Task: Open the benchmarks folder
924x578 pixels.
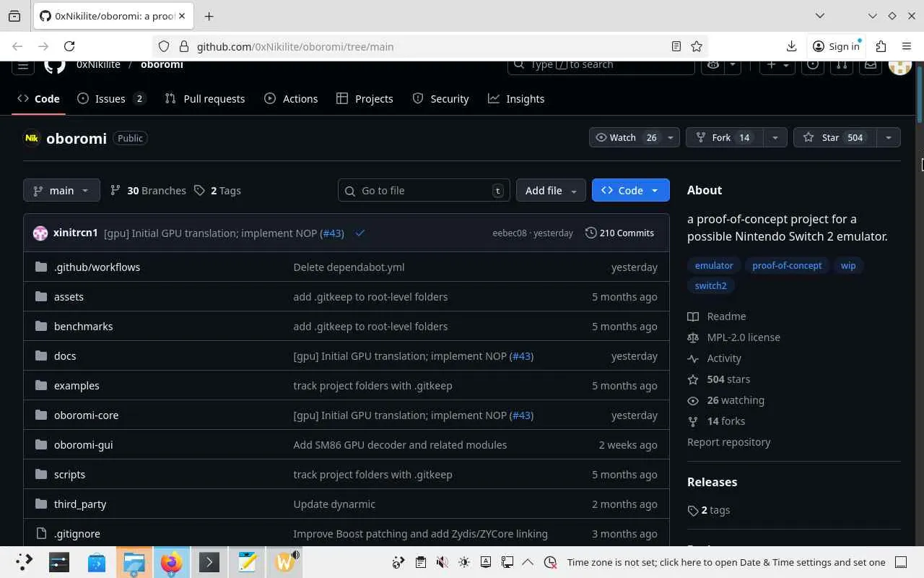Action: coord(83,327)
